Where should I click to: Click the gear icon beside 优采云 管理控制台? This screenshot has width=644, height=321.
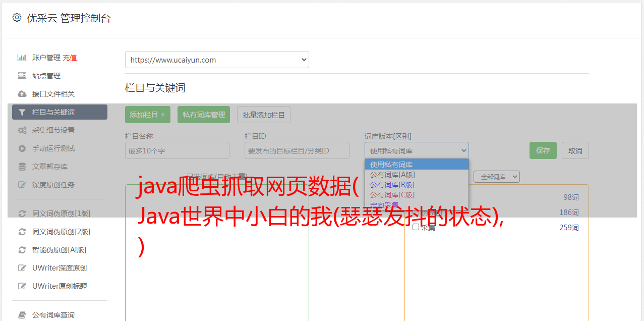coord(17,18)
